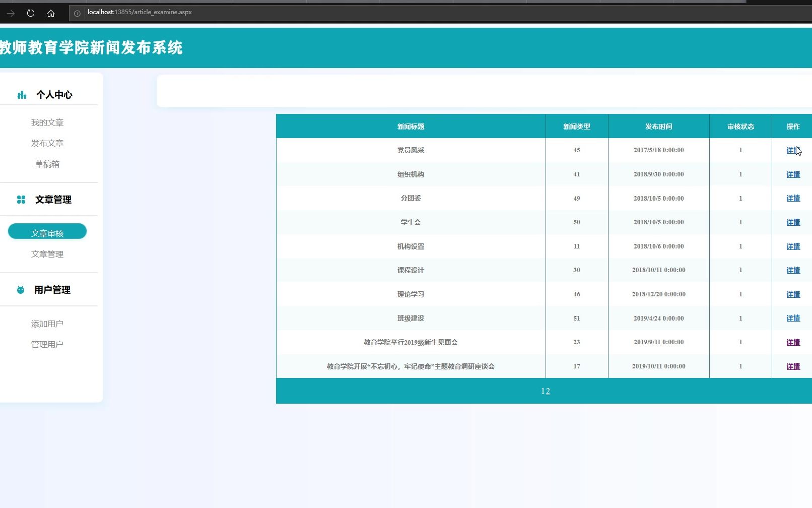Click the 个人中心 bar chart icon
The width and height of the screenshot is (812, 508).
[x=22, y=95]
